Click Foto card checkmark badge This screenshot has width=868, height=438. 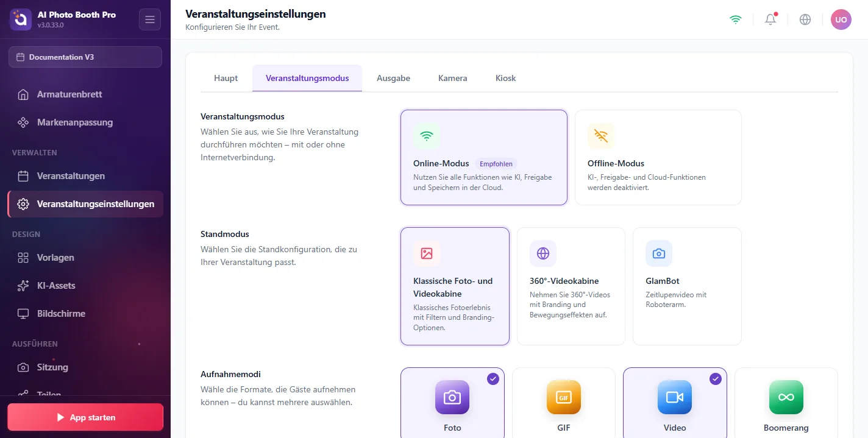coord(493,379)
